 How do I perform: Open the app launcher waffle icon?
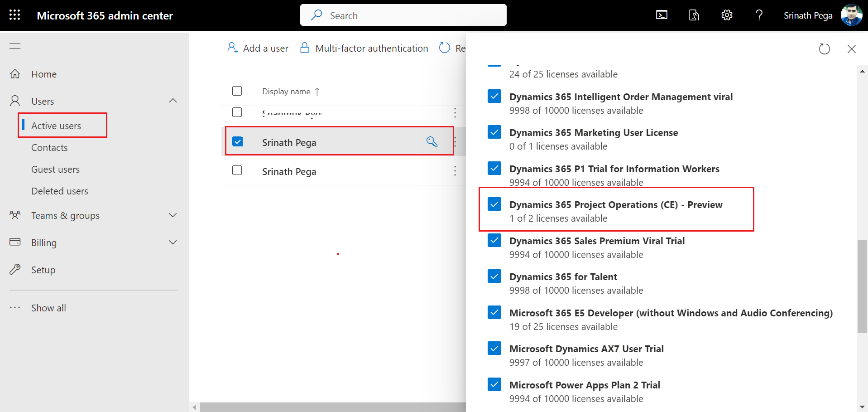[14, 15]
